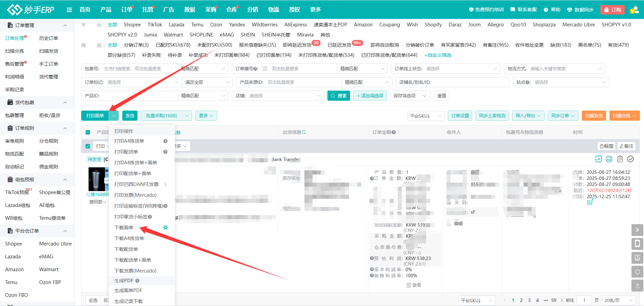Click the product thumbnail of the cup

pos(98,179)
